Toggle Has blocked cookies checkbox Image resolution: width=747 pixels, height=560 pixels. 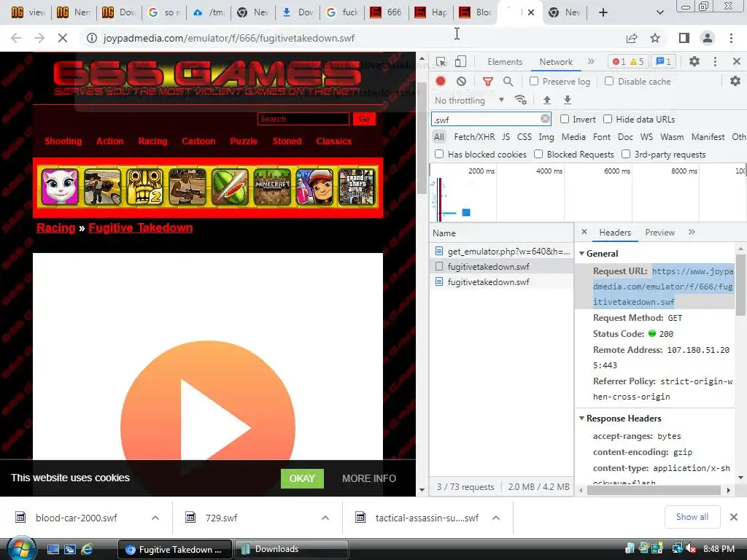439,155
